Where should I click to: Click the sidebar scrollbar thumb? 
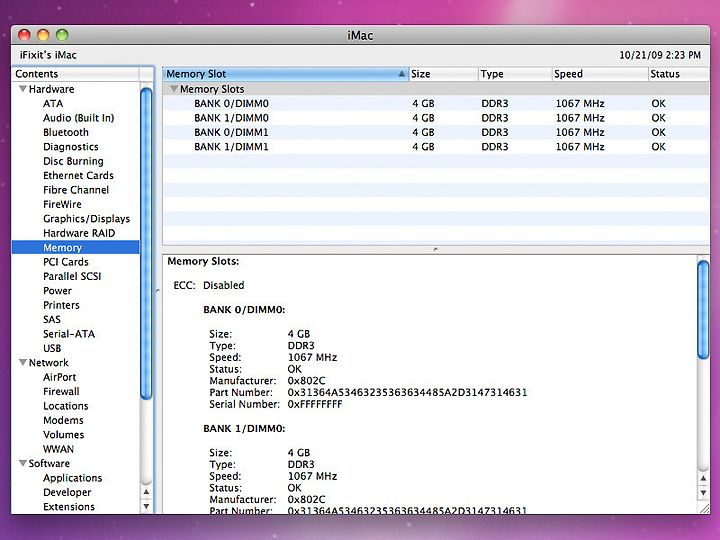[x=146, y=243]
